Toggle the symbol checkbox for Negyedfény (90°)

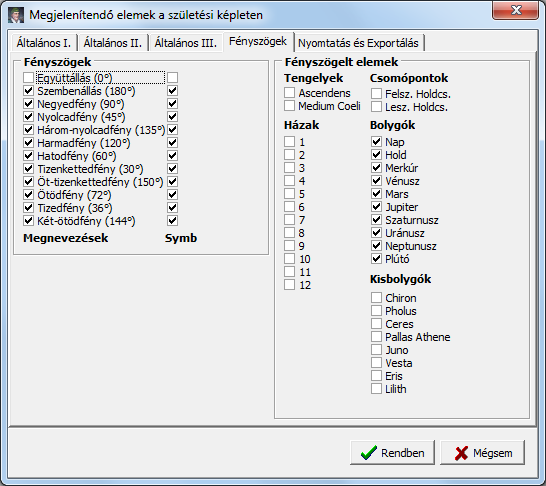point(173,104)
